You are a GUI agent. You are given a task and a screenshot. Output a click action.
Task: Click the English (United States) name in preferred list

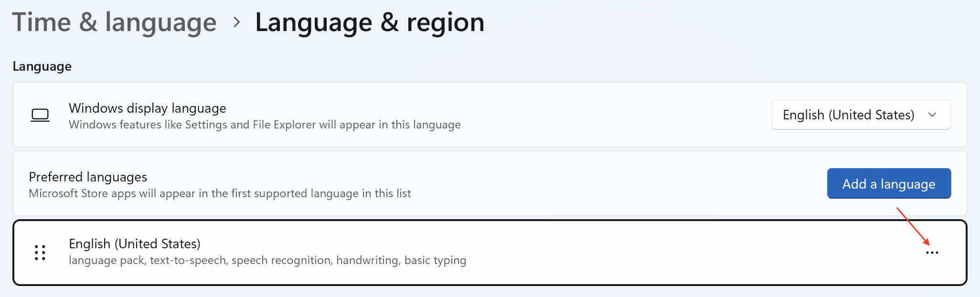click(x=135, y=244)
